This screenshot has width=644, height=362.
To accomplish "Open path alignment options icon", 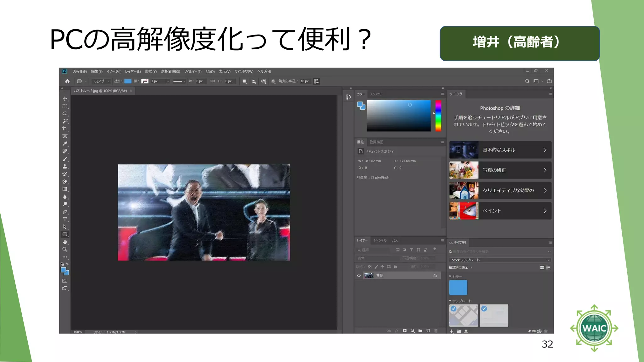I will click(x=254, y=81).
